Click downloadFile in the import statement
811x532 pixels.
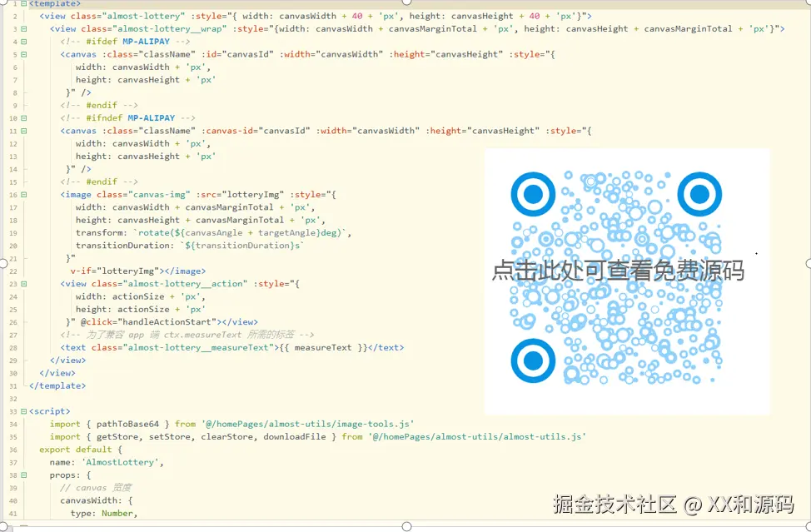pyautogui.click(x=294, y=437)
